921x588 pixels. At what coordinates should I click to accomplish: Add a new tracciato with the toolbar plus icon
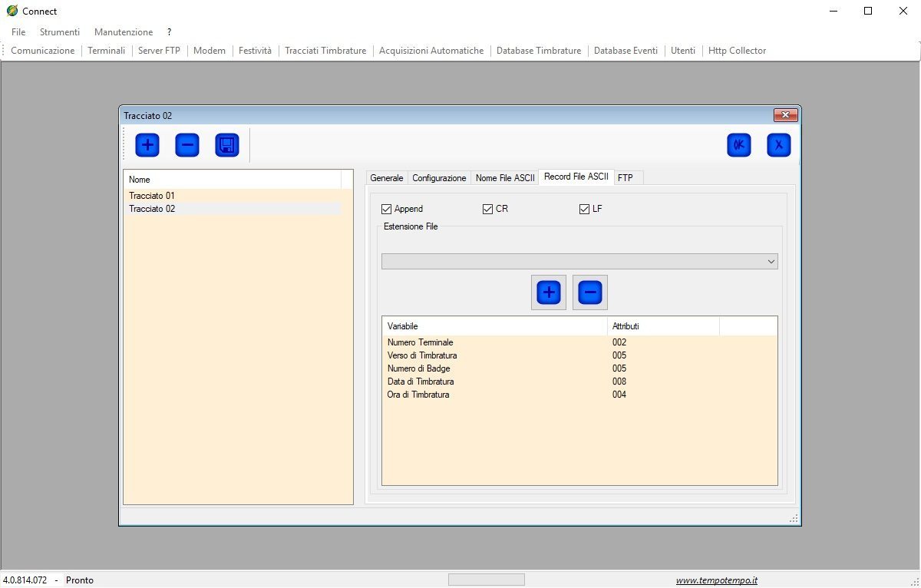[x=147, y=145]
